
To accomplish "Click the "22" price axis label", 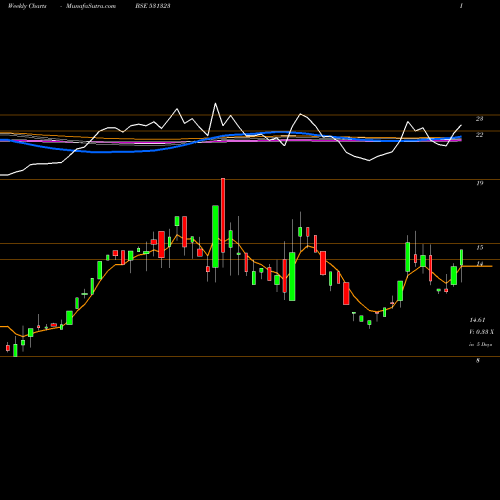I will tap(479, 135).
